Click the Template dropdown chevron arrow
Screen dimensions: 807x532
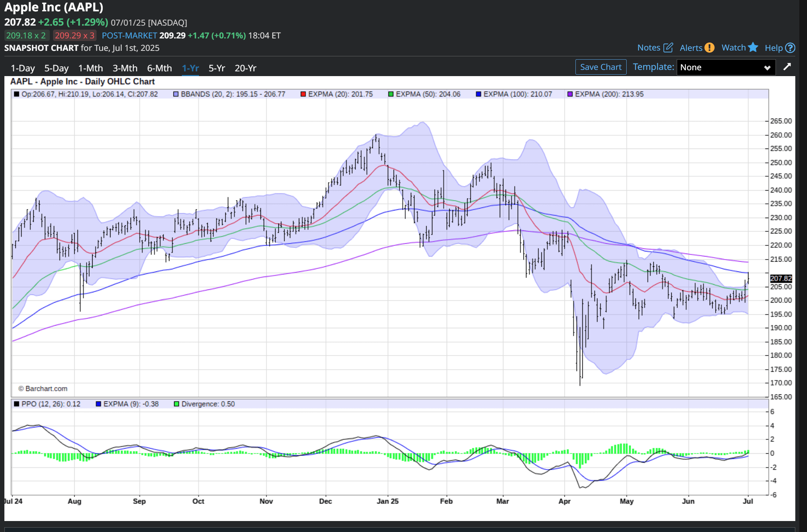767,68
